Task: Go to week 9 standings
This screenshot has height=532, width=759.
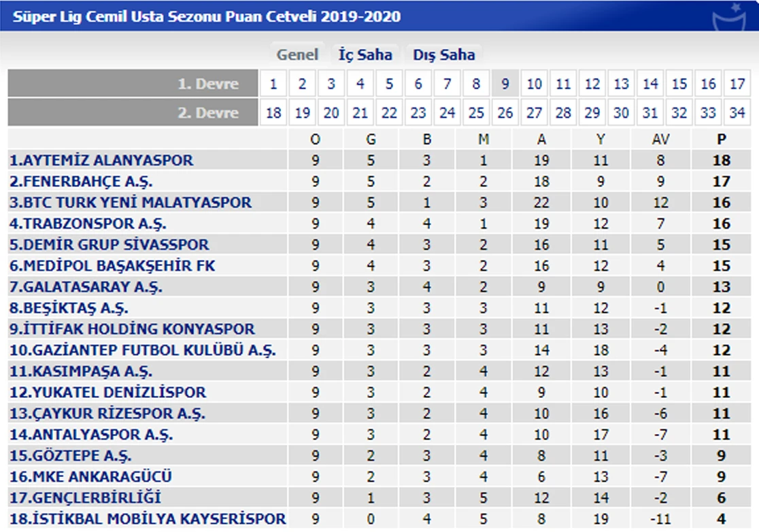Action: pyautogui.click(x=505, y=84)
